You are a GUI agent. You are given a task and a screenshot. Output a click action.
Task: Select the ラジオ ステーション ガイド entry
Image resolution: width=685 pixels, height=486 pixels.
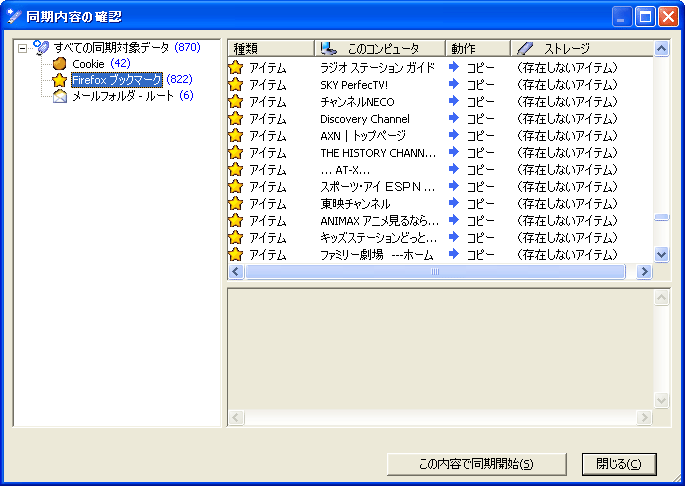pos(378,67)
